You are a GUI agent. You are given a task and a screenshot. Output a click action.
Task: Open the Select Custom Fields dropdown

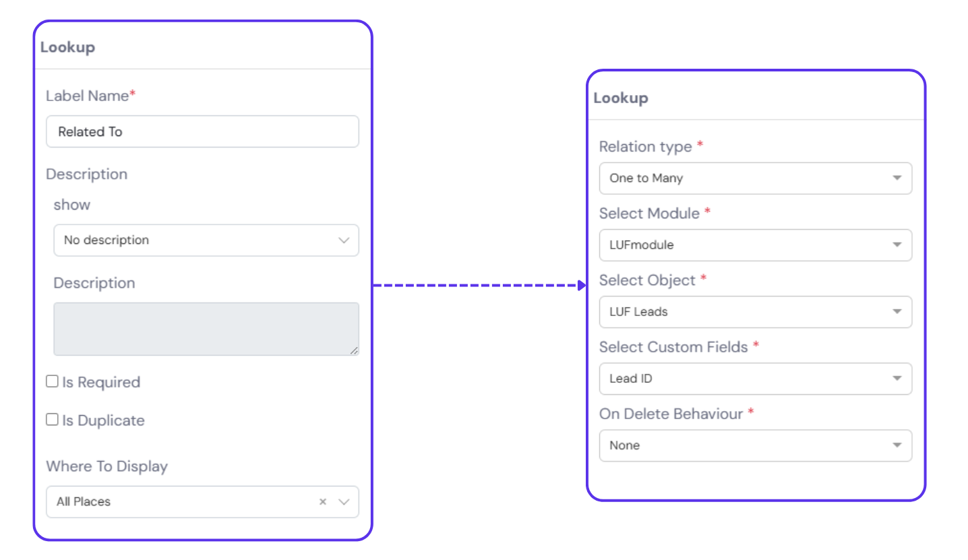point(755,379)
